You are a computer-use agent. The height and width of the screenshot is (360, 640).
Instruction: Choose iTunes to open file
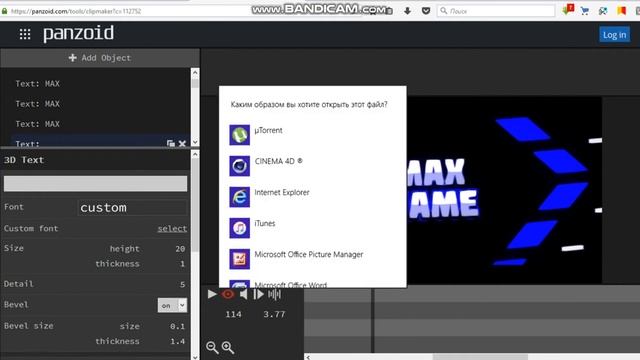point(313,228)
